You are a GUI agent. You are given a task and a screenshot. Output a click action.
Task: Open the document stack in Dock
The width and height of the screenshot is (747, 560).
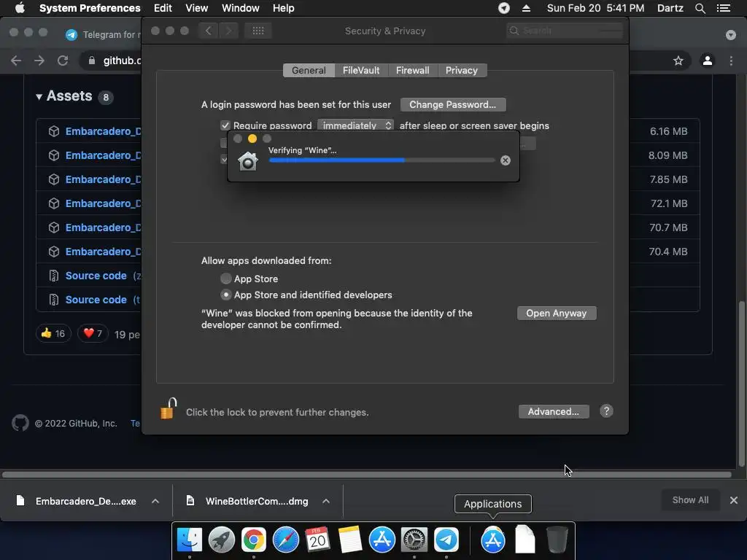click(525, 540)
